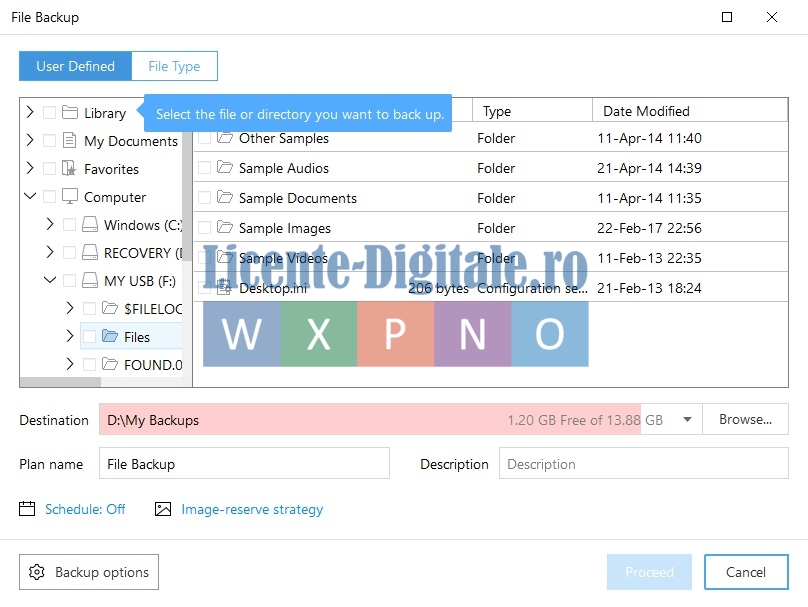The height and width of the screenshot is (607, 808).
Task: Click the date 22-Feb-17 22:56
Action: 649,228
